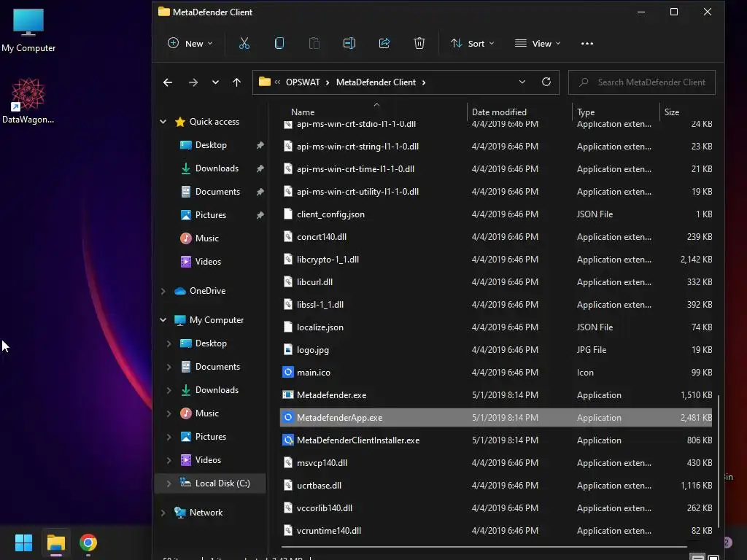Open the Sort dropdown menu
Viewport: 747px width, 560px height.
(472, 43)
